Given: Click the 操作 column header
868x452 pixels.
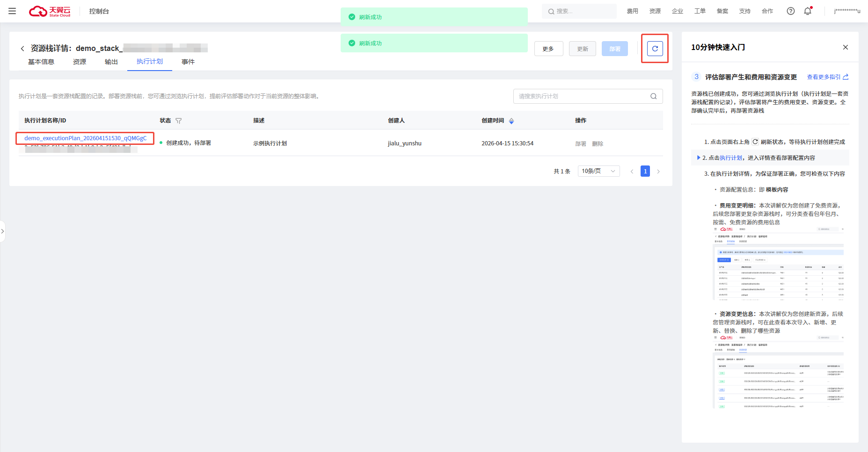Looking at the screenshot, I should pos(581,121).
